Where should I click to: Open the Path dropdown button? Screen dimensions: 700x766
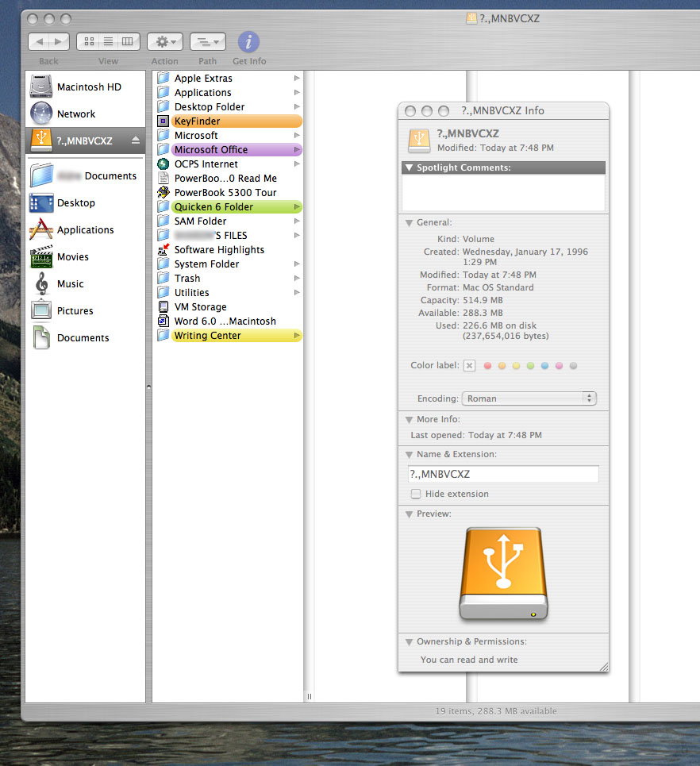pyautogui.click(x=208, y=42)
